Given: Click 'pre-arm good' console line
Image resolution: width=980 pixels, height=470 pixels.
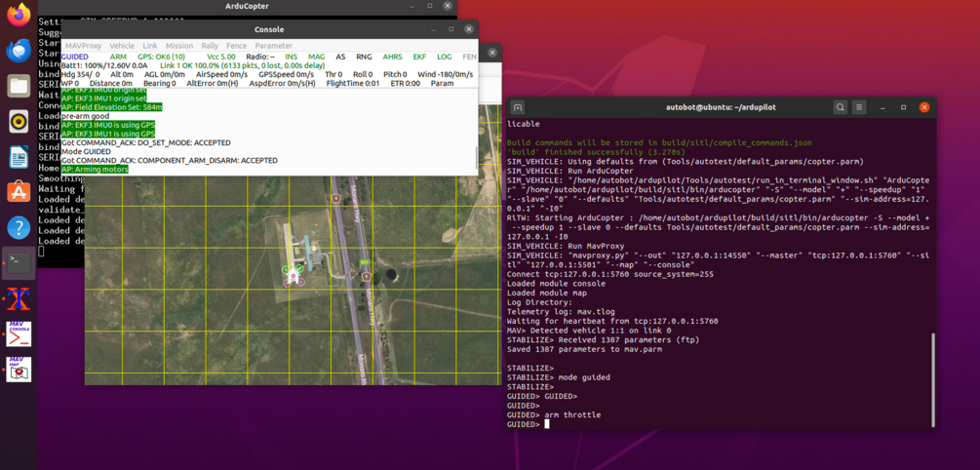Looking at the screenshot, I should [85, 116].
